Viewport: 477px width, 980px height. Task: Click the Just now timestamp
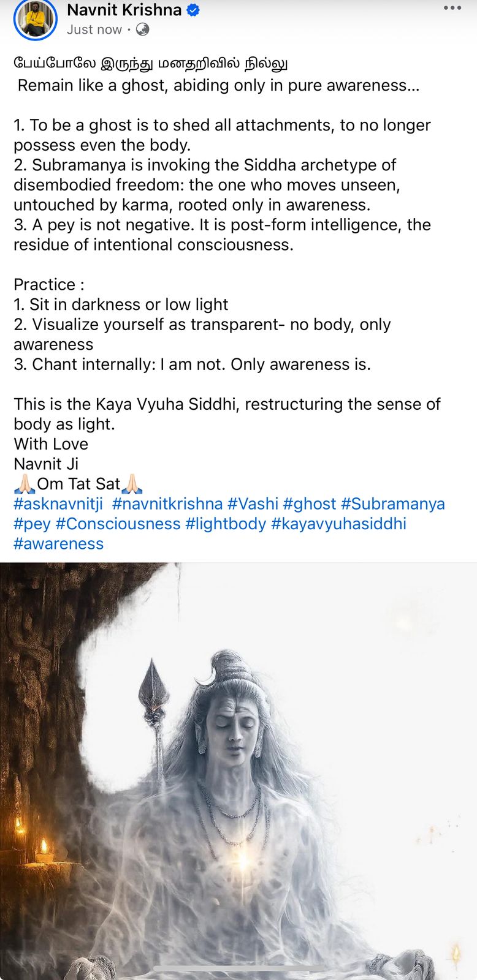94,29
